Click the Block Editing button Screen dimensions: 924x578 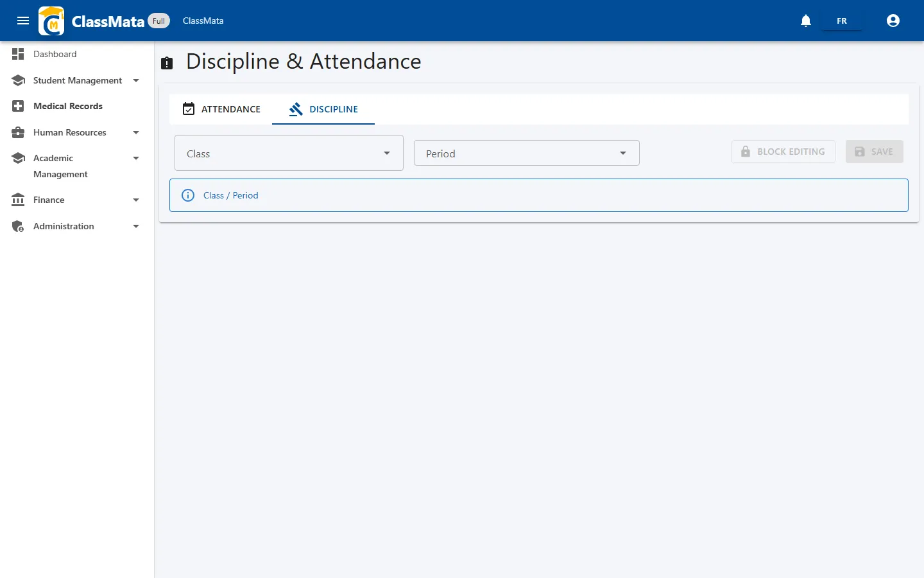pyautogui.click(x=783, y=152)
